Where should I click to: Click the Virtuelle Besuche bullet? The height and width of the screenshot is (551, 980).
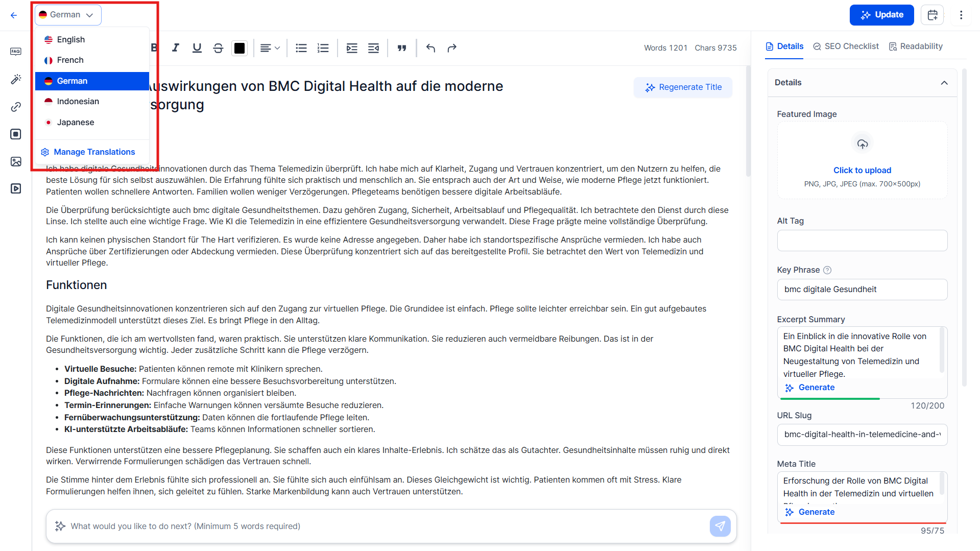pyautogui.click(x=194, y=369)
